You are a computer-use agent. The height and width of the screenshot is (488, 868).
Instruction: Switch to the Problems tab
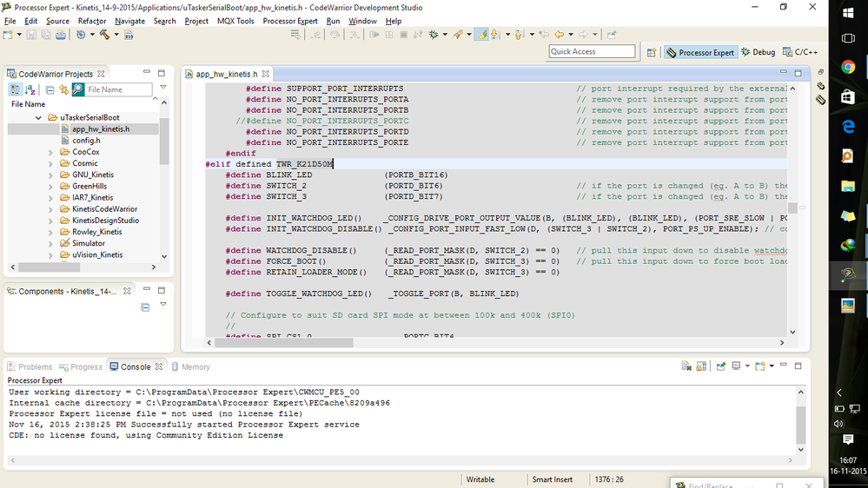(30, 366)
